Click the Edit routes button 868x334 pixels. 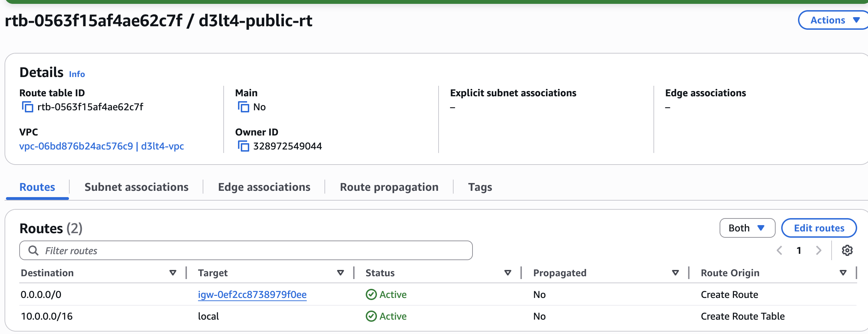tap(819, 228)
